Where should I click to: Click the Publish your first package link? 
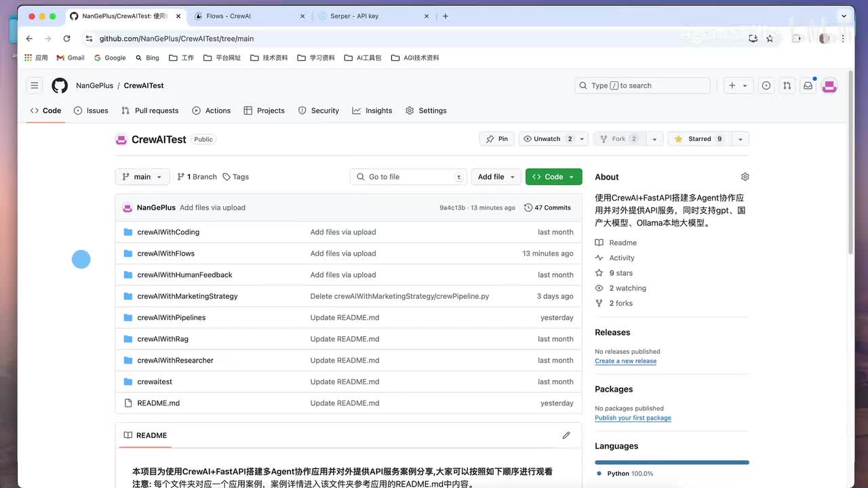pos(633,418)
